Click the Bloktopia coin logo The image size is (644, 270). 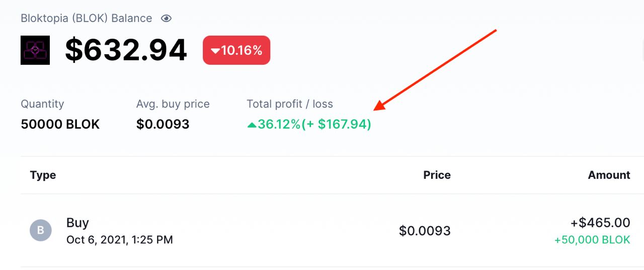pos(35,50)
